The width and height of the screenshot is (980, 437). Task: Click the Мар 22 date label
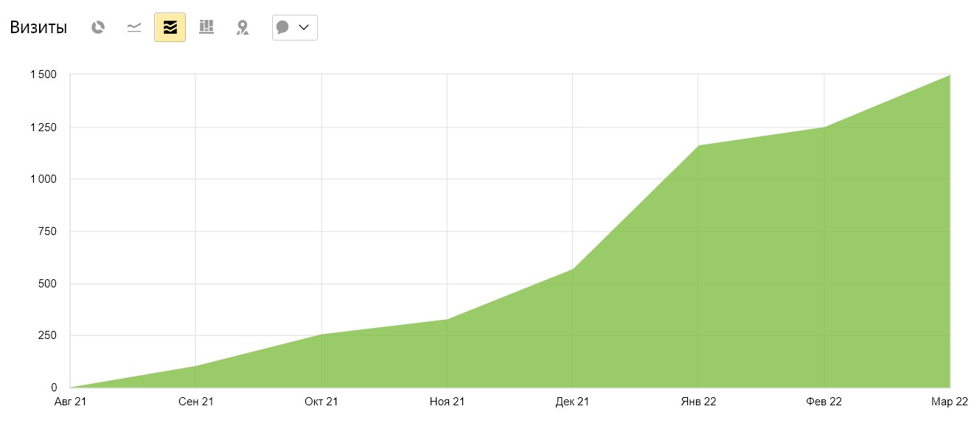point(950,402)
